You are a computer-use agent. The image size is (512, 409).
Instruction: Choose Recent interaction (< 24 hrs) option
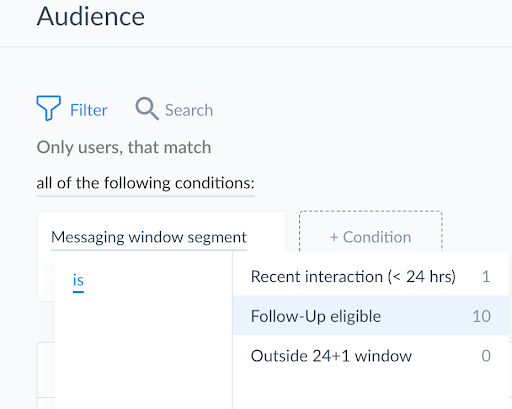371,276
